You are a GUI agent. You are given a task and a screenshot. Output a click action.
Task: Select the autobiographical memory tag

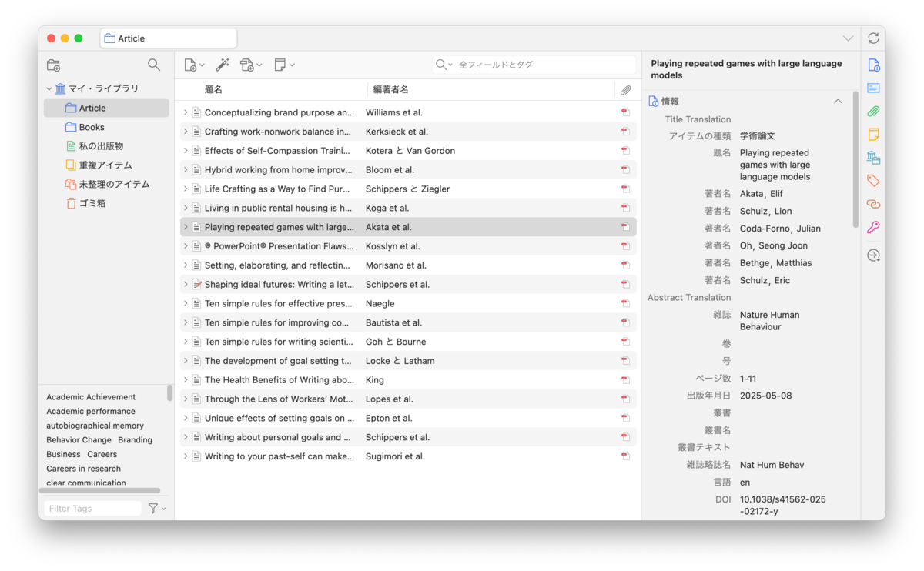(x=95, y=426)
